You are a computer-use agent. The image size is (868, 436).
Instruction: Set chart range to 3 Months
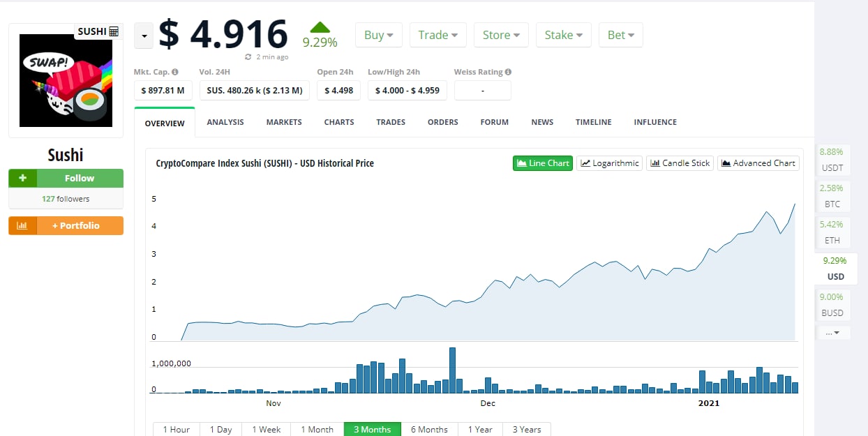click(x=373, y=429)
